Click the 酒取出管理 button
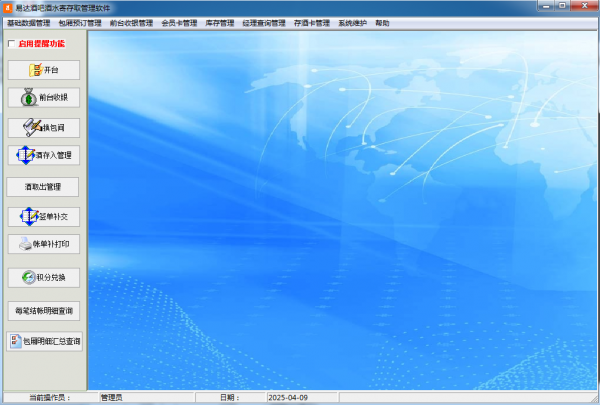600x405 pixels. click(43, 187)
